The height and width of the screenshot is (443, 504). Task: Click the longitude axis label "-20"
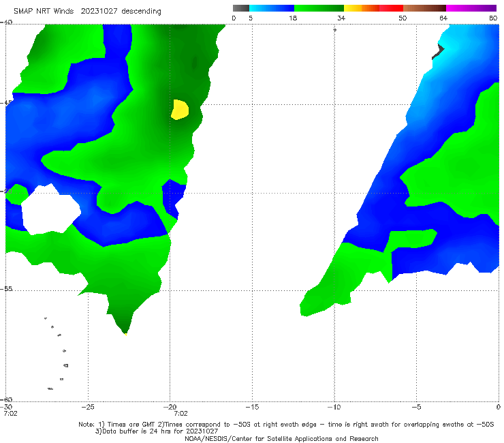click(170, 407)
